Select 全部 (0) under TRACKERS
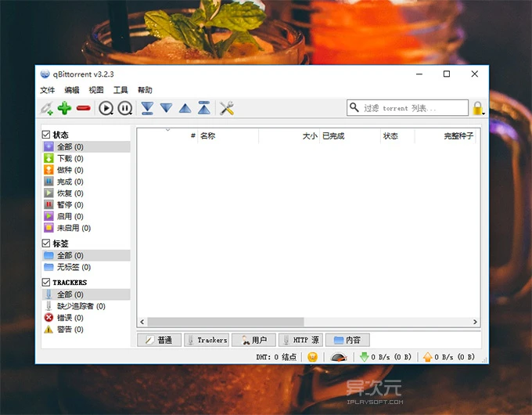Viewport: 532px width, 415px height. click(x=86, y=294)
